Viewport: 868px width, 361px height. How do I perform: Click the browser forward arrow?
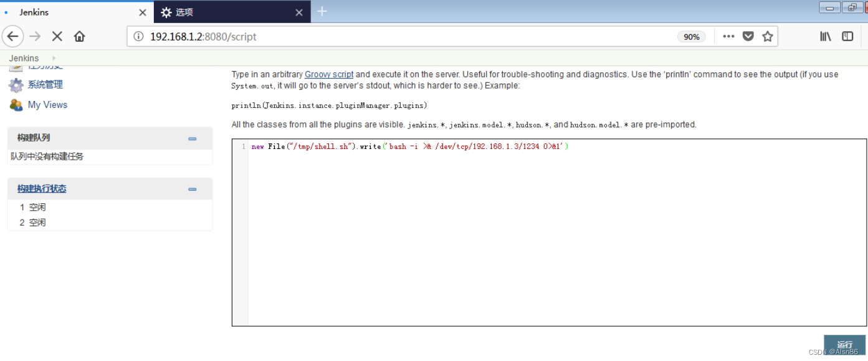[35, 36]
